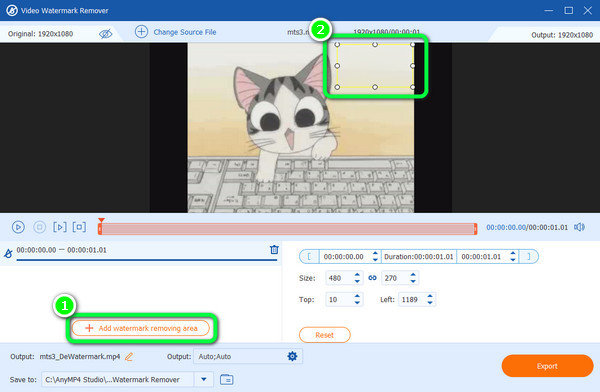
Task: Open the save folder icon
Action: (227, 379)
